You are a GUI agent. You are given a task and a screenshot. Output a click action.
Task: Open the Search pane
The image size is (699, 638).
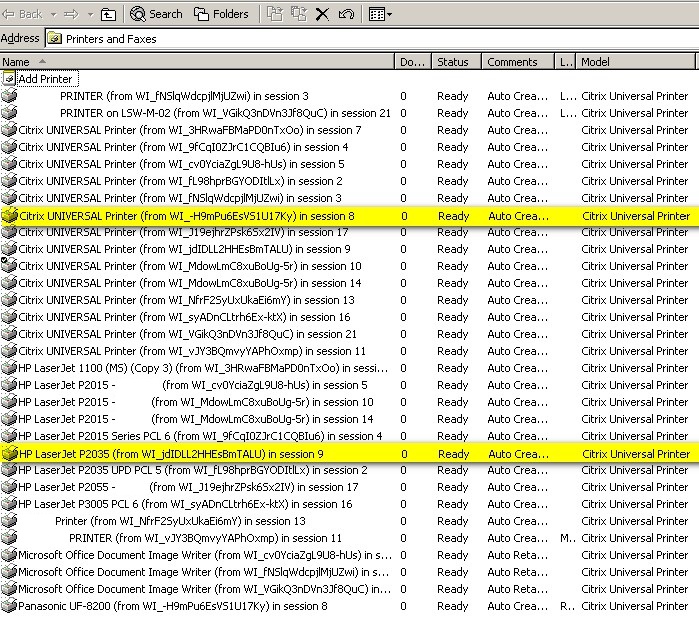pos(156,14)
